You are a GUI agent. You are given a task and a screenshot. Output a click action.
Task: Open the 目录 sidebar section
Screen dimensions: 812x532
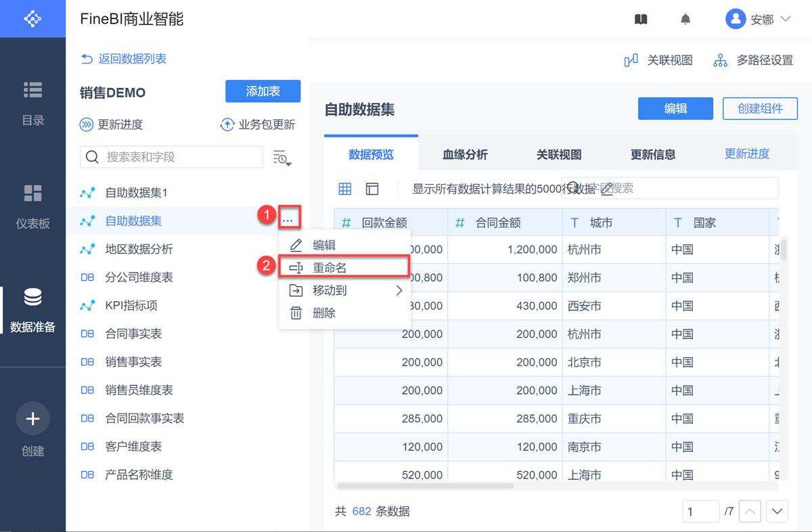point(32,103)
